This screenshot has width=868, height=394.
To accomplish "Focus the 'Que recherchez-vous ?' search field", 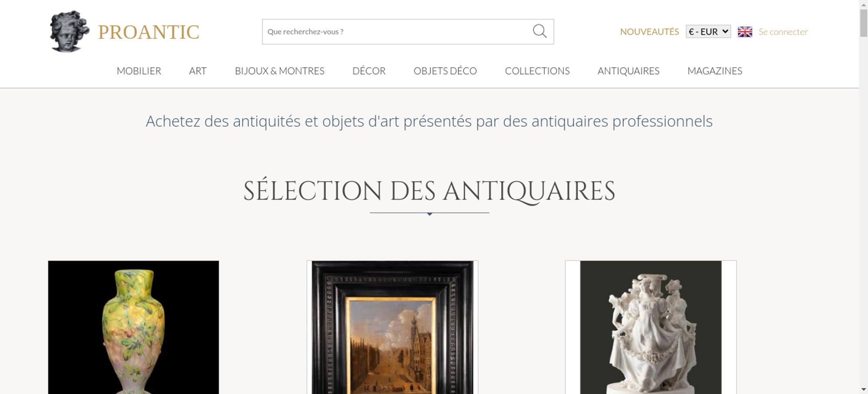I will coord(397,32).
